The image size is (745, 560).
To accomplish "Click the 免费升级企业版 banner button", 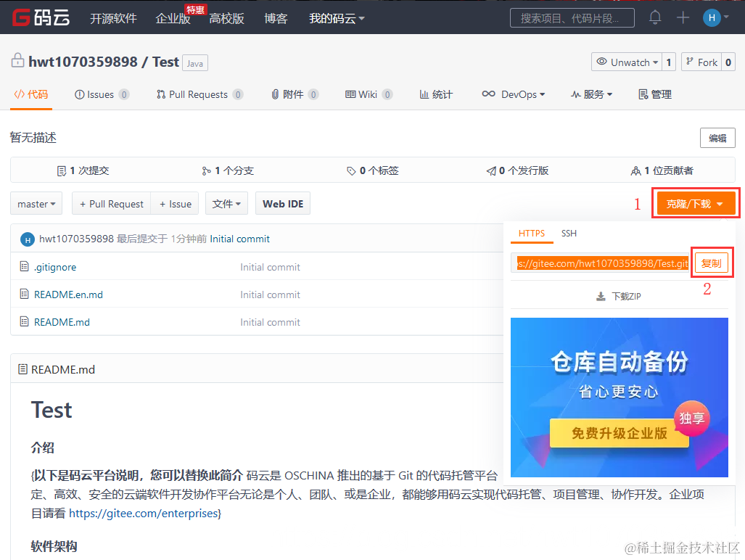I will pos(619,433).
